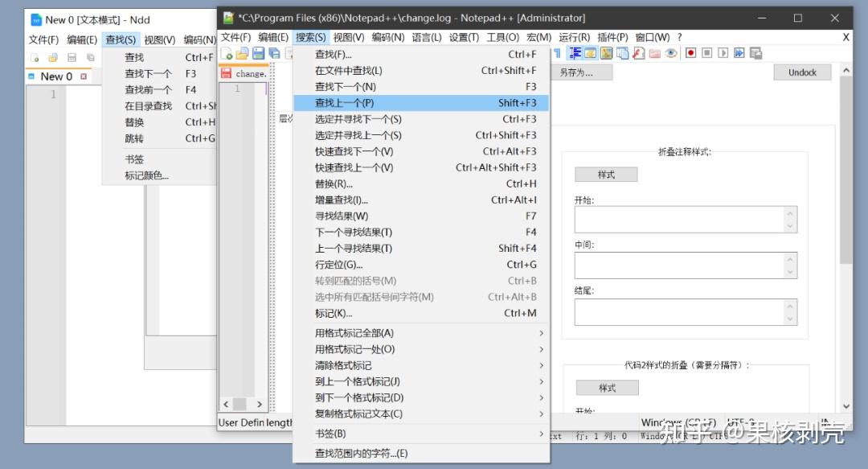Image resolution: width=868 pixels, height=469 pixels.
Task: Choose 在文件中查找(L) menu entry
Action: (421, 71)
